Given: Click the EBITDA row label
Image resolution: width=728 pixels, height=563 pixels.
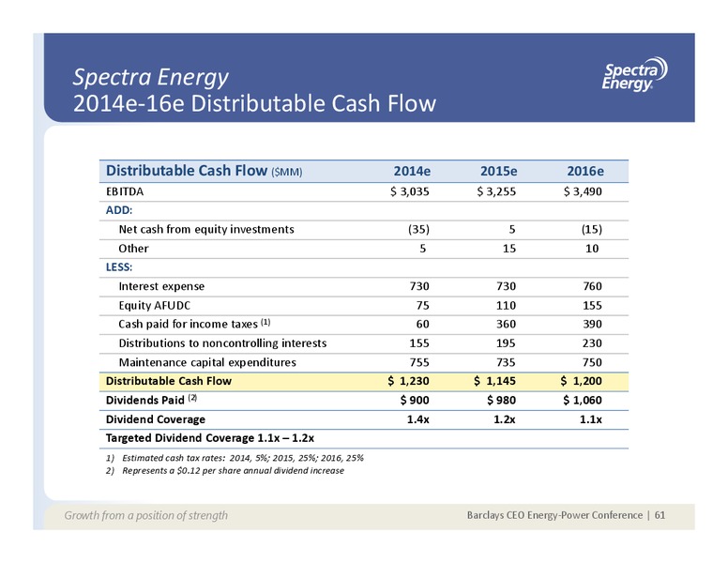Looking at the screenshot, I should 125,191.
